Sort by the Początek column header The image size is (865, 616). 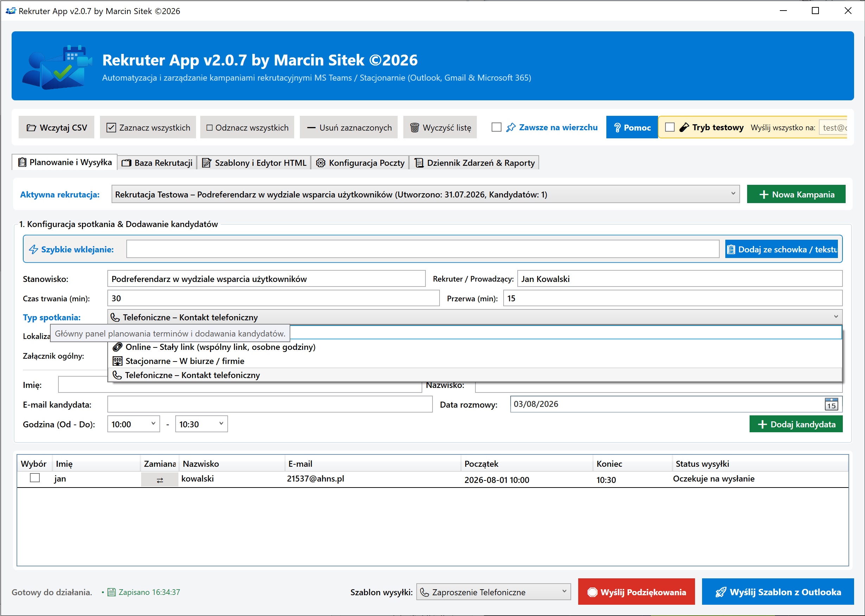(x=527, y=463)
